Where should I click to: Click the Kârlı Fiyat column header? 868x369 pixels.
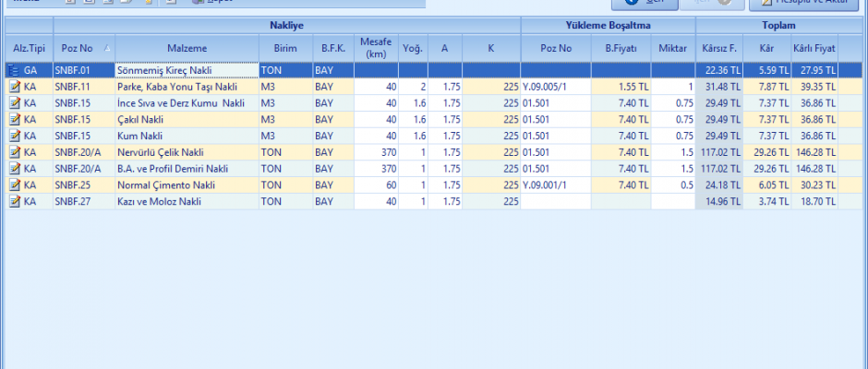point(814,48)
